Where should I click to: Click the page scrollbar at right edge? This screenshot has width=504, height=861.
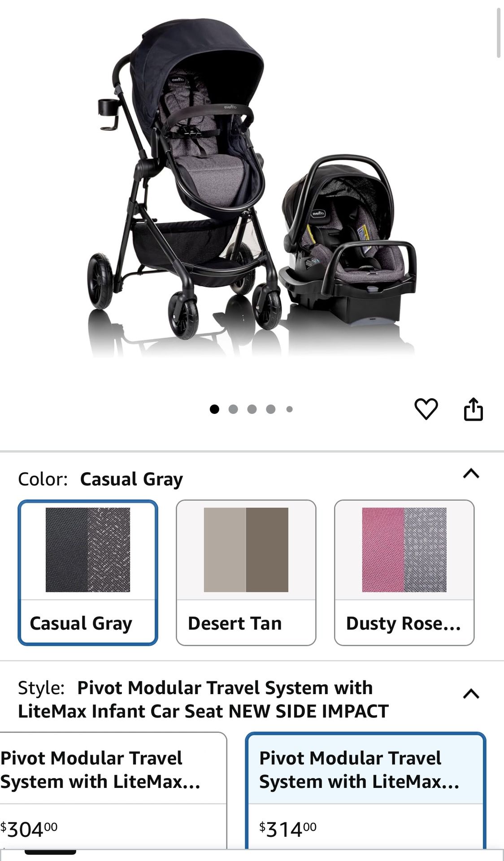coord(499,33)
